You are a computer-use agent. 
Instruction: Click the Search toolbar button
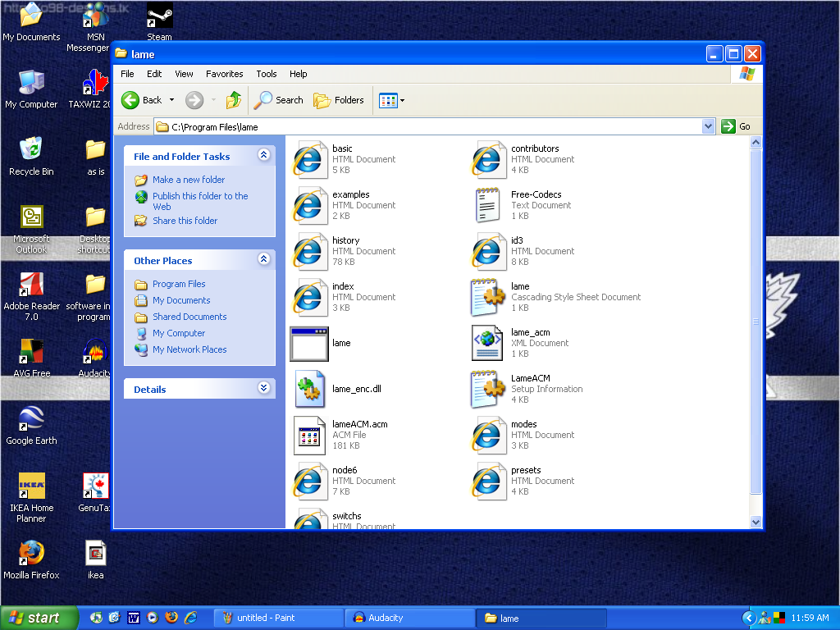[x=279, y=100]
